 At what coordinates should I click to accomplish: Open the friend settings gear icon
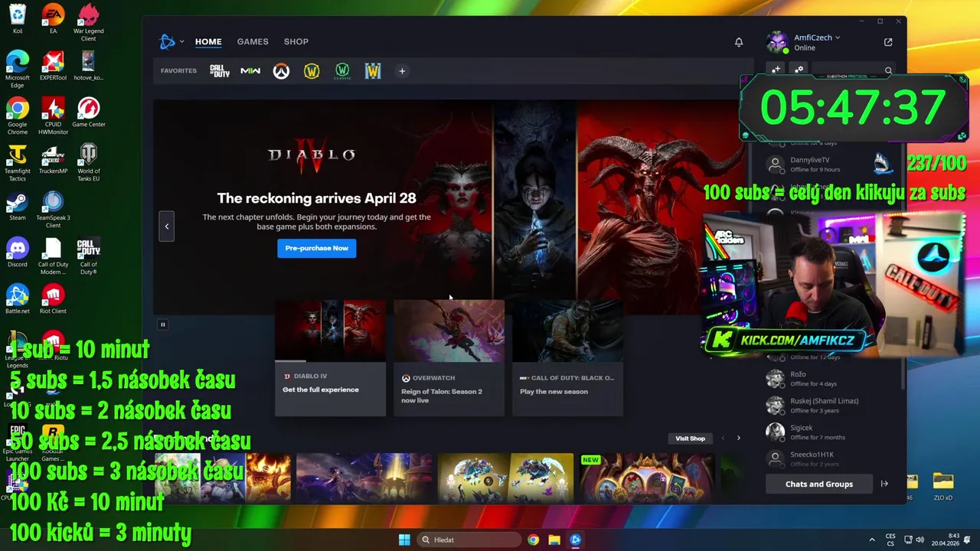pyautogui.click(x=799, y=70)
